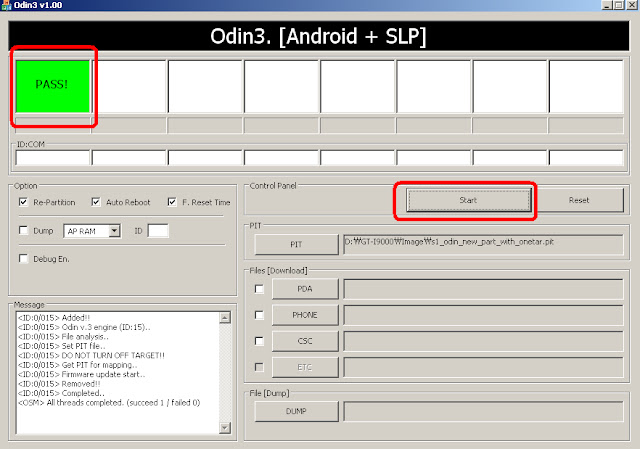Click the File Dump path field
Viewport: 640px width, 449px height.
tap(483, 411)
